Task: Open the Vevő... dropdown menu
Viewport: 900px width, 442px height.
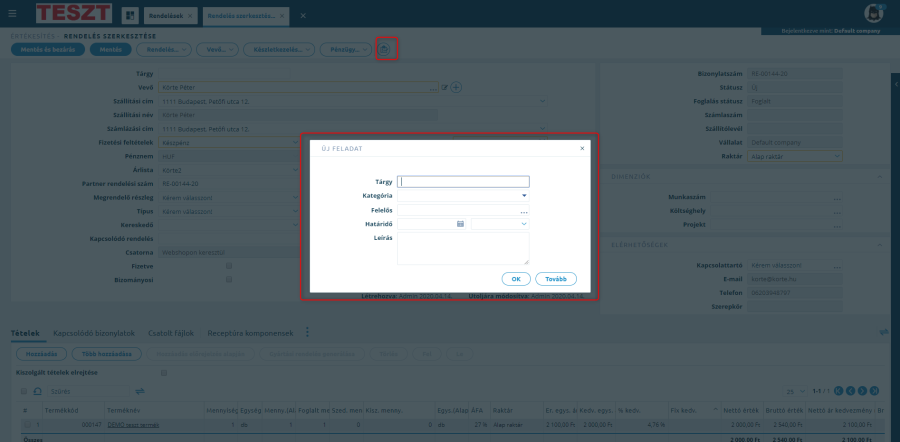Action: coord(218,50)
